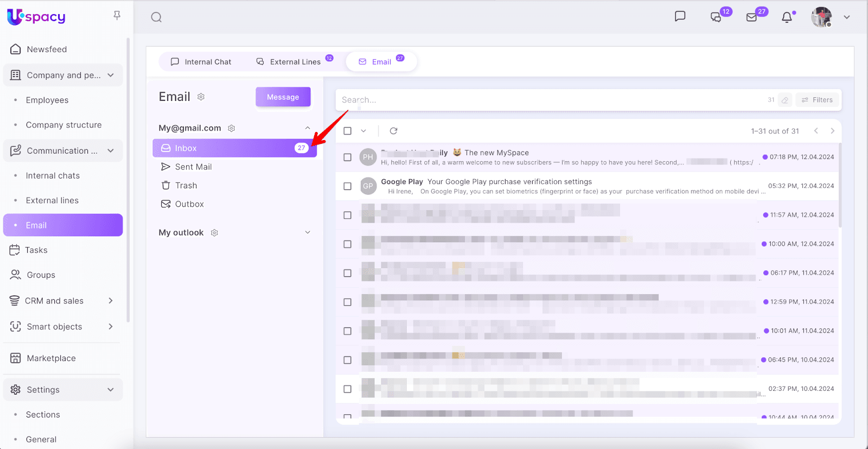
Task: Check the Google Play email checkbox
Action: (347, 186)
